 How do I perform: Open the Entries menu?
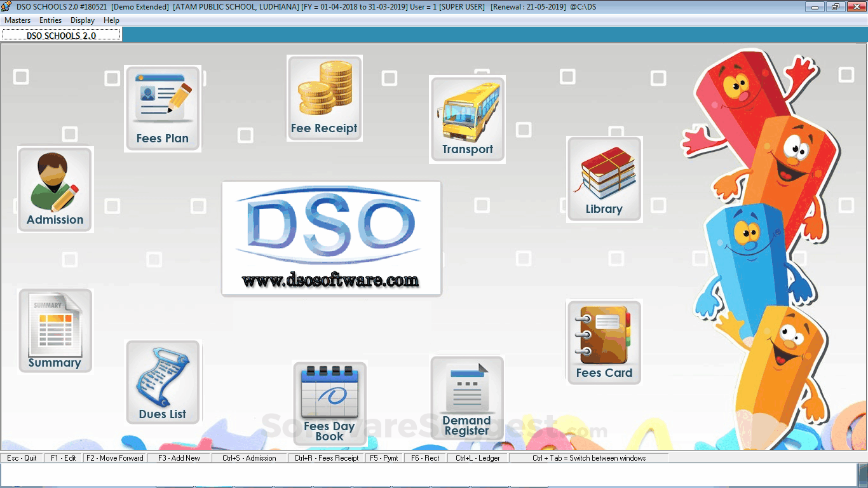coord(50,20)
